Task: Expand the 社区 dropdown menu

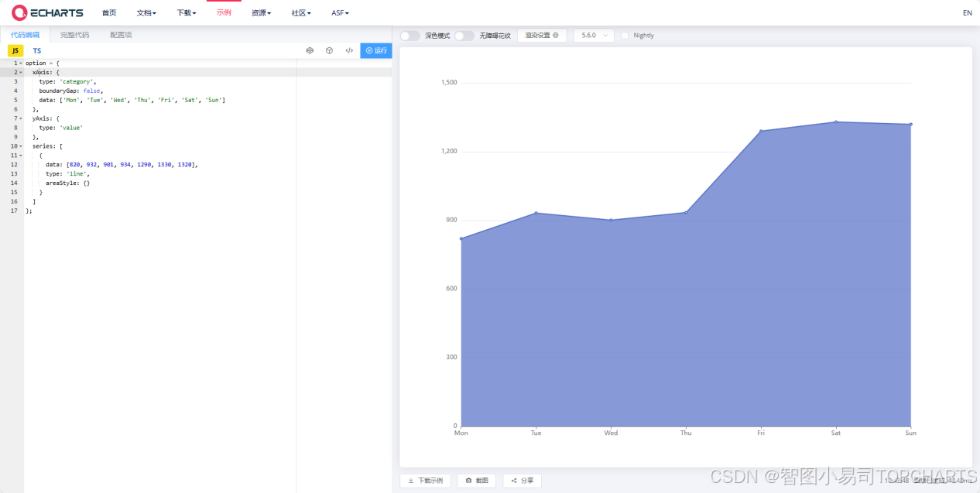Action: coord(301,13)
